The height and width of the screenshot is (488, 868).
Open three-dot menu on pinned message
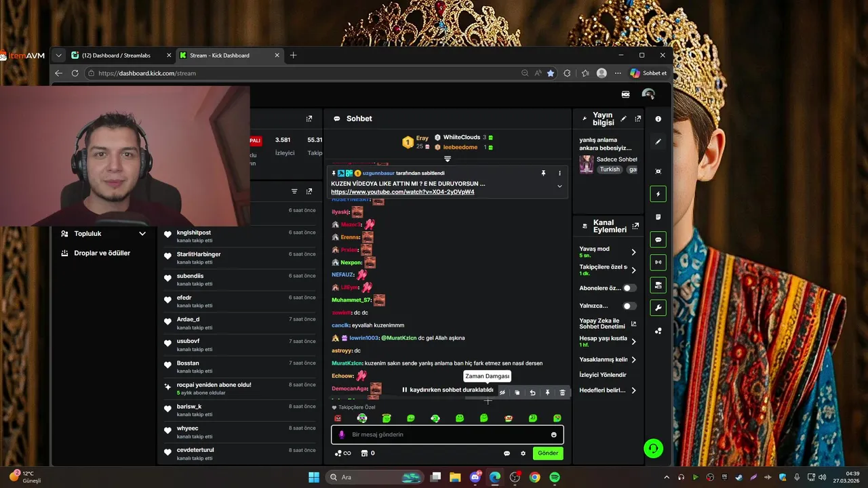click(x=559, y=174)
